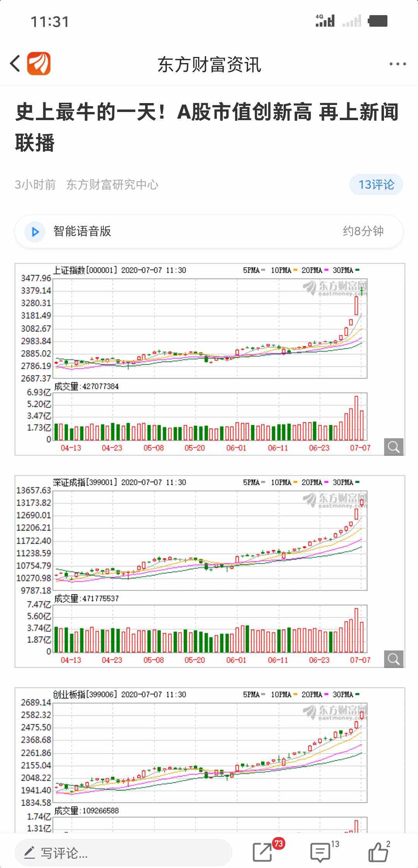Viewport: 418px width, 868px height.
Task: Play the 智能语音版 audio
Action: 35,232
